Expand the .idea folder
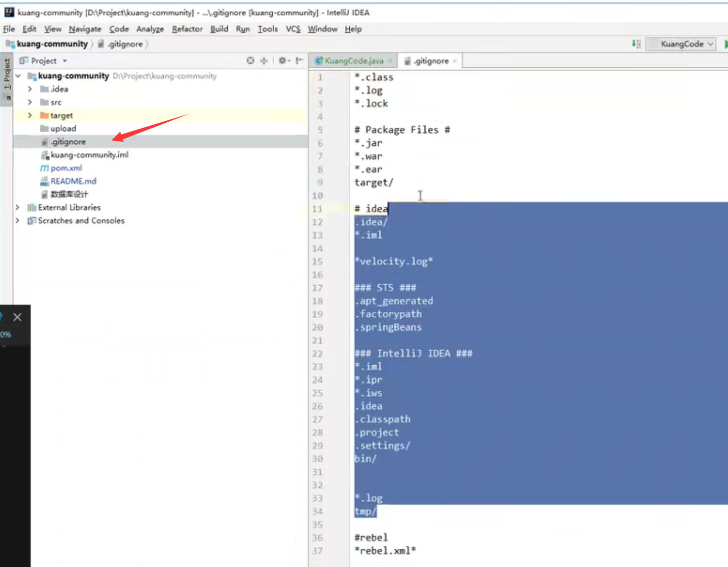Viewport: 728px width, 567px height. [30, 89]
